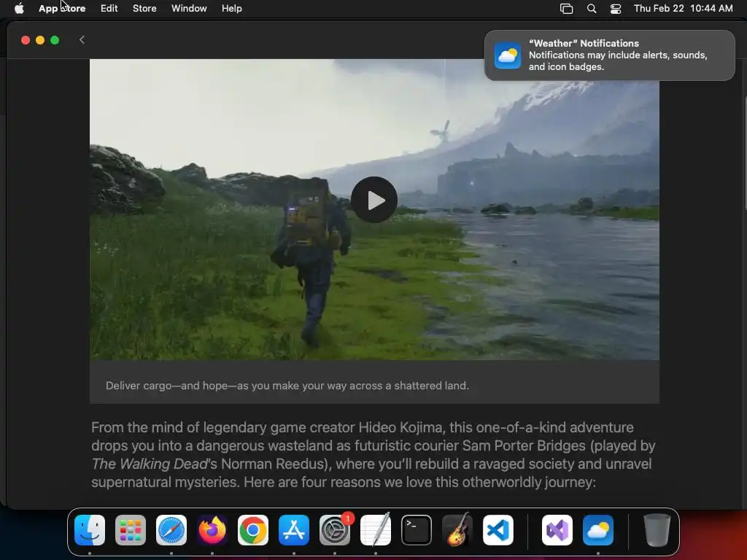Open the Weather Notifications banner
The image size is (747, 560).
[610, 55]
